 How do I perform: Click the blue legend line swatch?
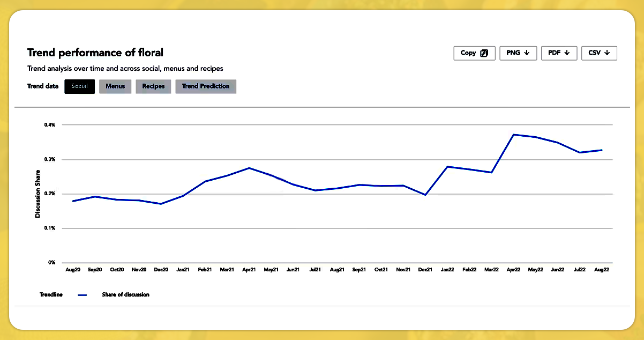tap(82, 295)
